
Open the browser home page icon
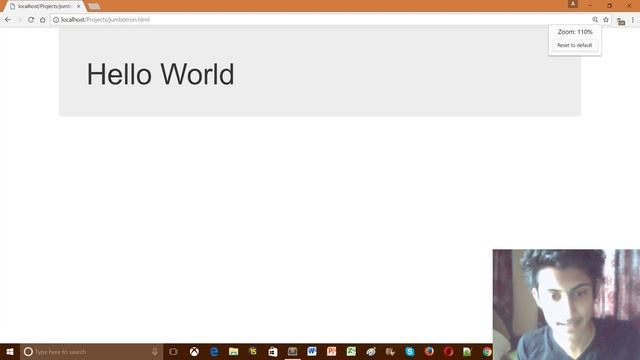tap(42, 20)
